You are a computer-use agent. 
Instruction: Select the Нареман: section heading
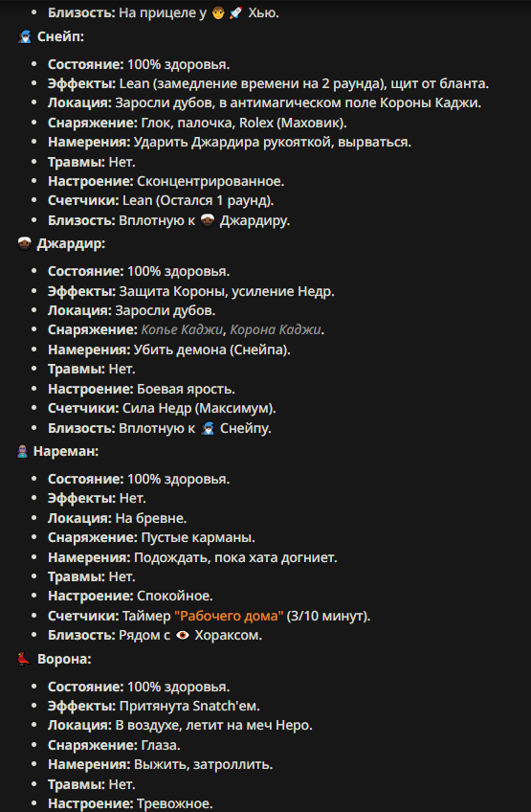tap(66, 452)
